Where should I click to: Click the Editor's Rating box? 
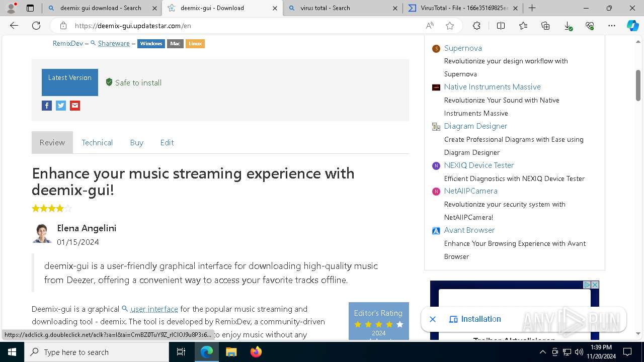click(x=379, y=321)
